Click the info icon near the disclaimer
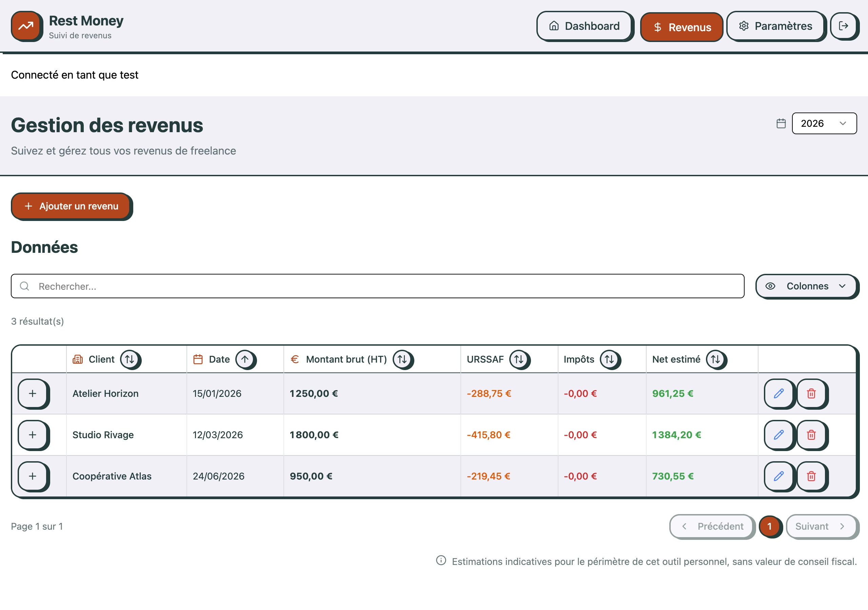868x610 pixels. click(441, 561)
